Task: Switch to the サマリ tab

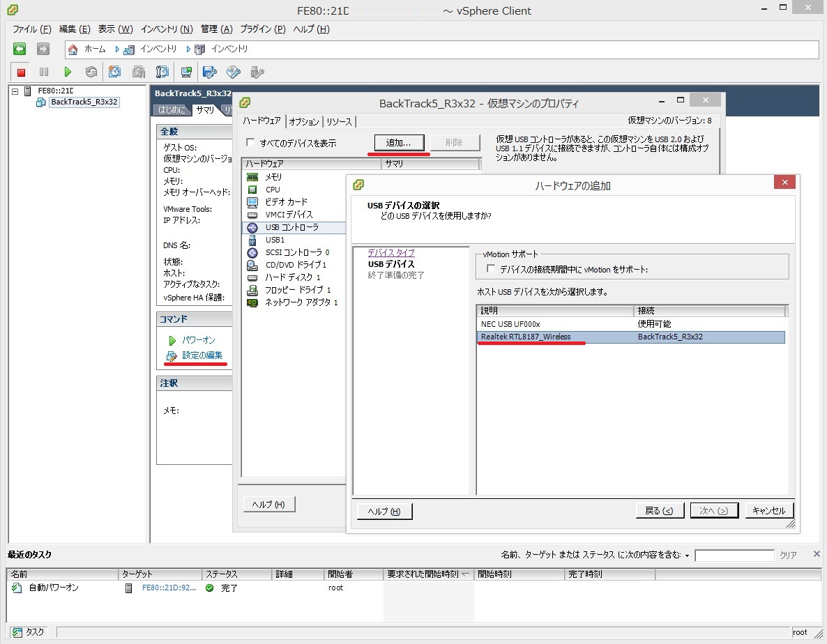Action: (x=204, y=109)
